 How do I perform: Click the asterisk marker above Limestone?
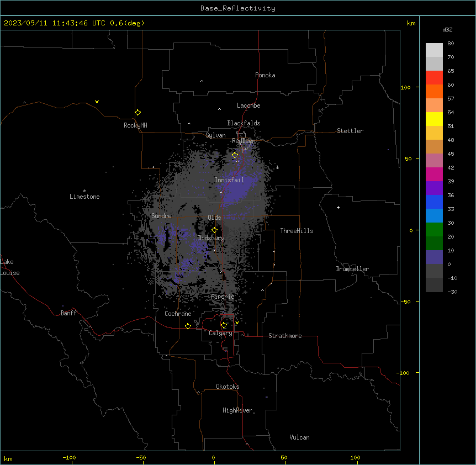tap(84, 191)
